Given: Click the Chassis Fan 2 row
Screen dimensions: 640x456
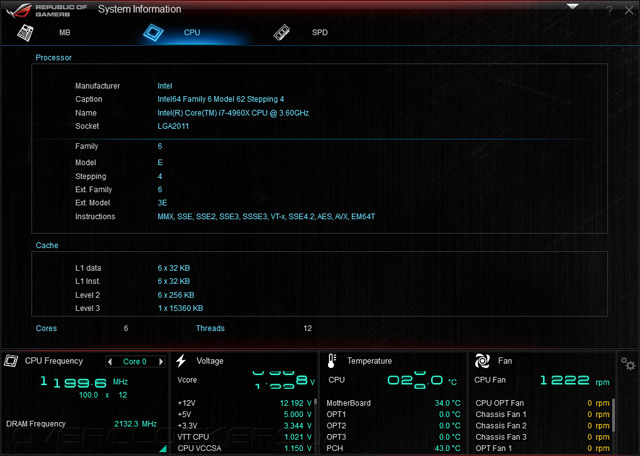Looking at the screenshot, I should (x=542, y=425).
